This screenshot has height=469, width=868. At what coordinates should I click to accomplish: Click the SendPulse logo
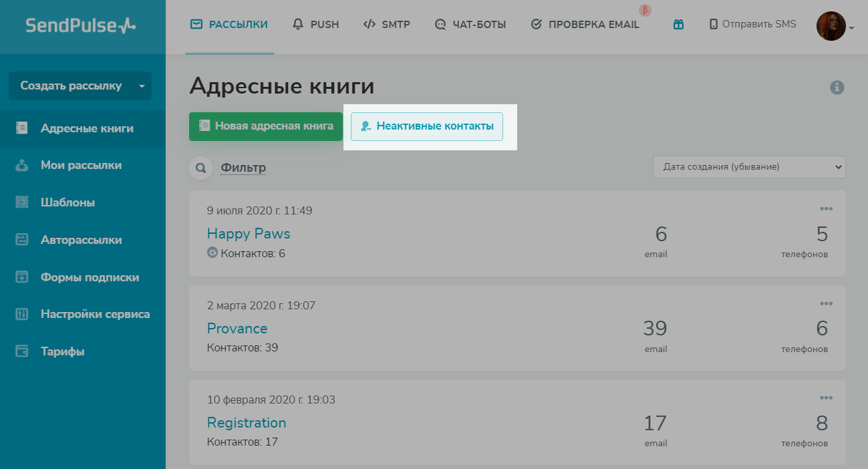[81, 25]
